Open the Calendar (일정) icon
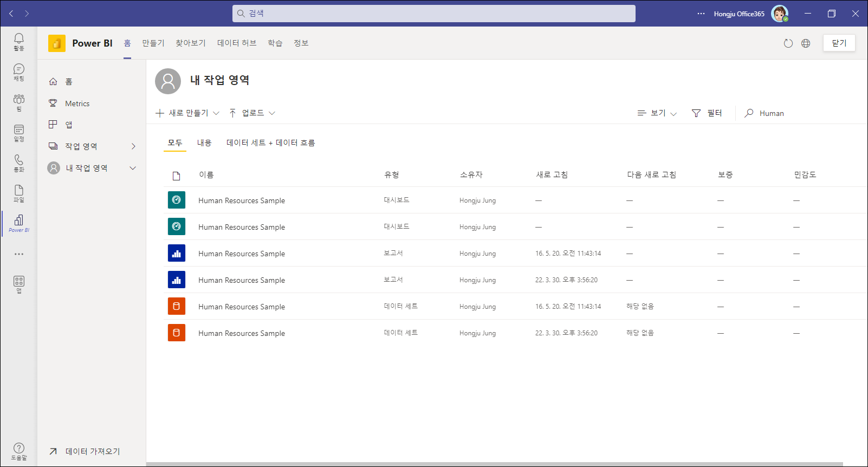The width and height of the screenshot is (868, 467). pos(19,133)
